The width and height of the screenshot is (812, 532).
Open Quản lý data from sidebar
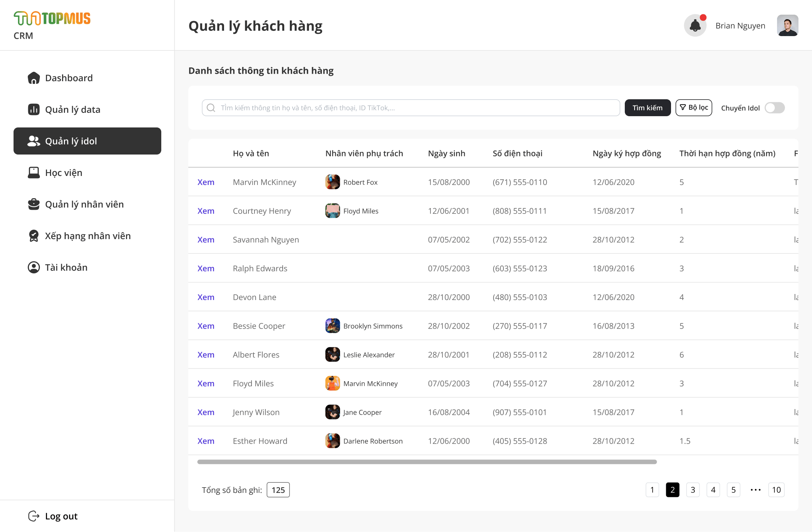click(72, 109)
